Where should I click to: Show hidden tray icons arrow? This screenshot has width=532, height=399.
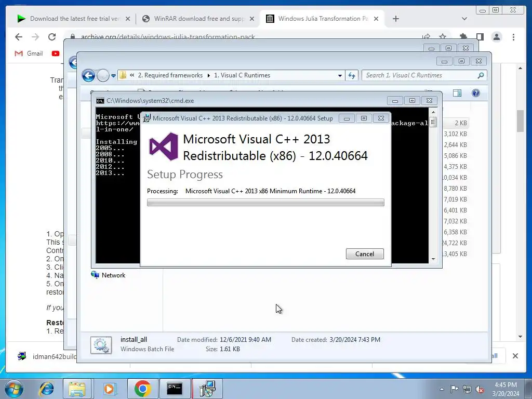(x=442, y=389)
